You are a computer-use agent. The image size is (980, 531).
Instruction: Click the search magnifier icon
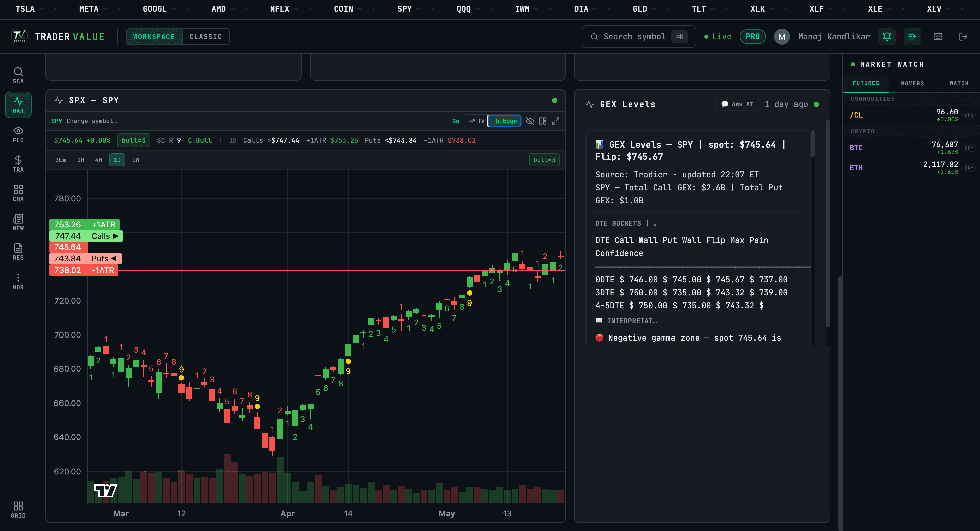[x=594, y=37]
